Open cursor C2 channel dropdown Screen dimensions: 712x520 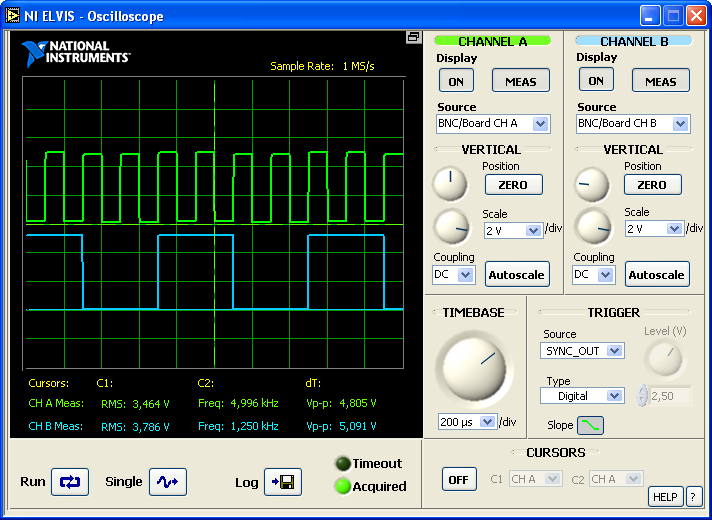coord(616,479)
